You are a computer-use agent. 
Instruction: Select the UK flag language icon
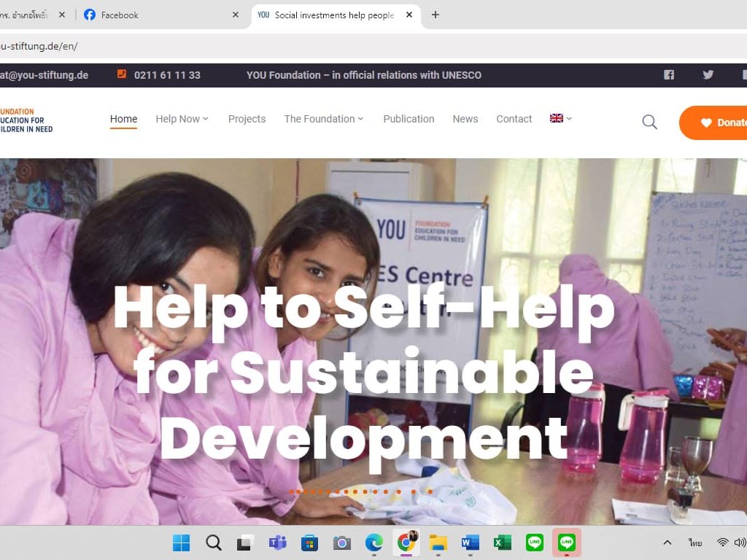coord(556,118)
